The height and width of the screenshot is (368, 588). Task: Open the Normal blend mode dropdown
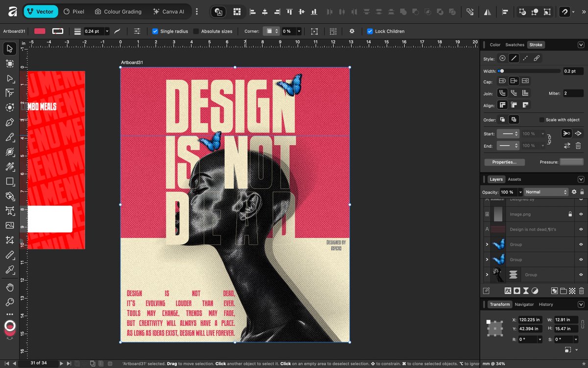click(546, 192)
